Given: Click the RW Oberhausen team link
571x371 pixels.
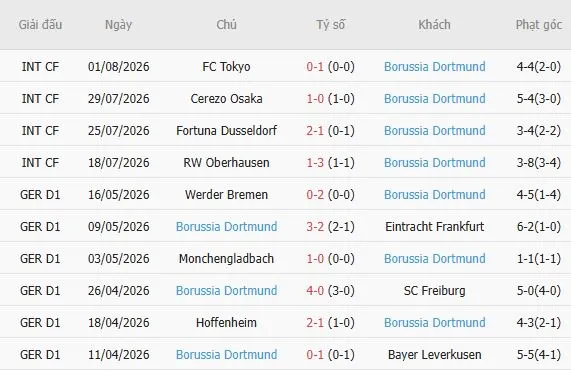Looking at the screenshot, I should (226, 163).
